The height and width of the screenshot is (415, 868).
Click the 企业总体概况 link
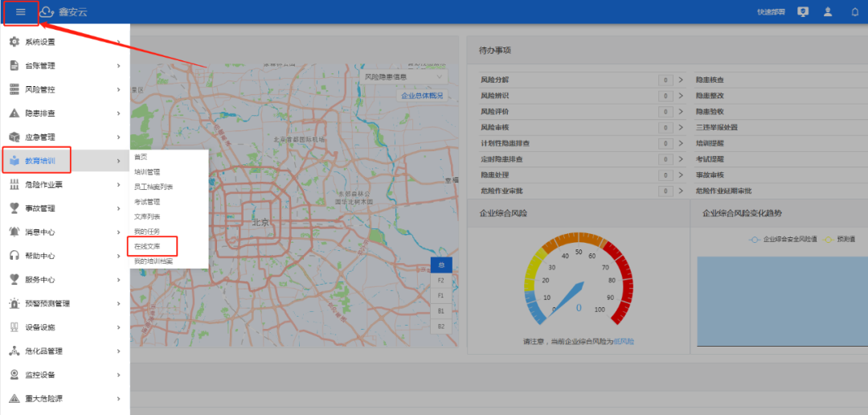[422, 96]
